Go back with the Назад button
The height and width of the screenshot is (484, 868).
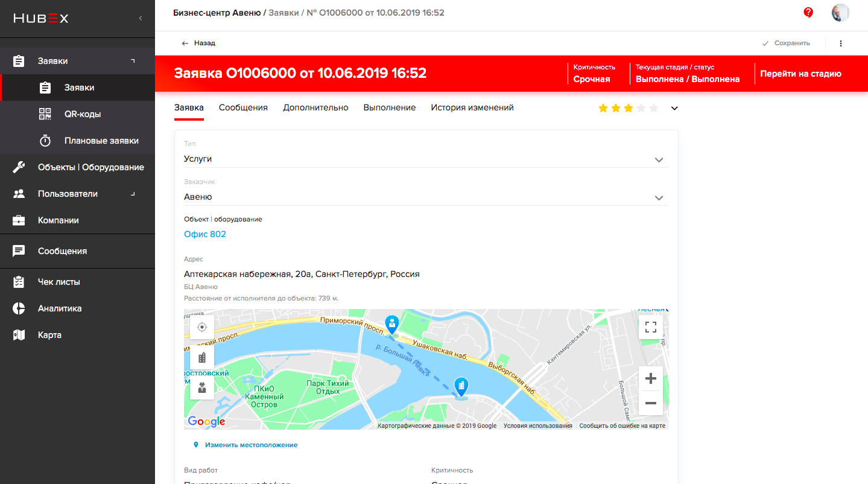pos(198,43)
